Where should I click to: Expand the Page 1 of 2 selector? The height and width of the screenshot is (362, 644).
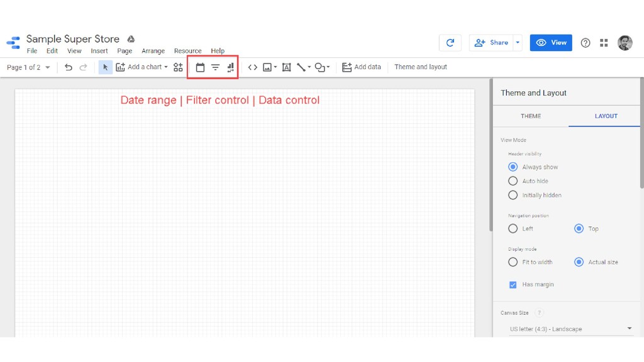pyautogui.click(x=28, y=67)
